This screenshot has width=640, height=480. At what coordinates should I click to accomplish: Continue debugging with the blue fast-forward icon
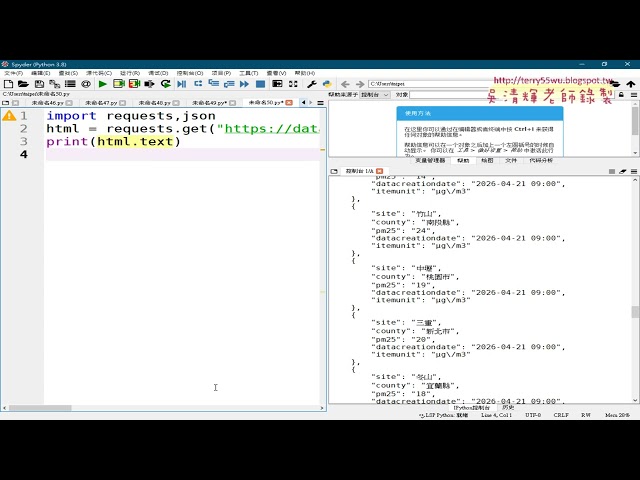244,84
